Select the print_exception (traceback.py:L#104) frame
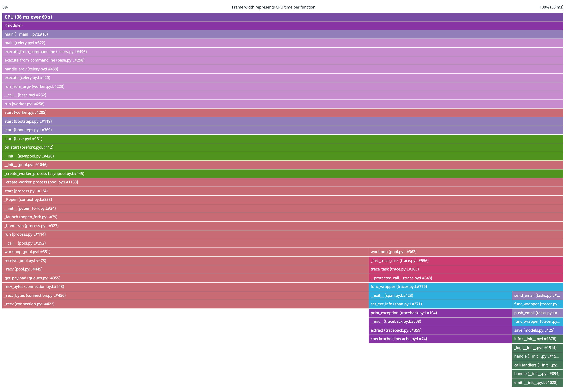The image size is (566, 392). click(x=440, y=313)
